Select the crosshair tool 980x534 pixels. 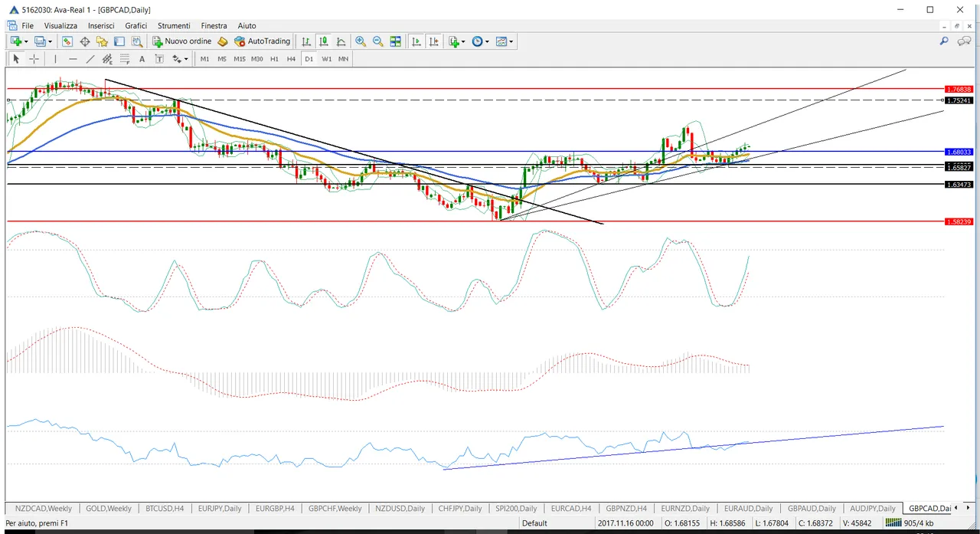pos(34,59)
